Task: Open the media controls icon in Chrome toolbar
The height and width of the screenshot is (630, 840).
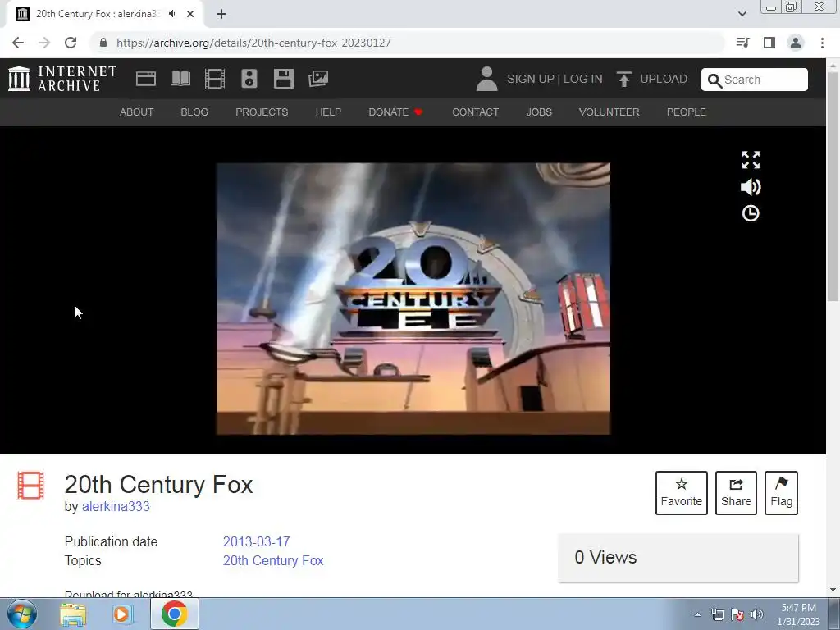Action: 743,43
